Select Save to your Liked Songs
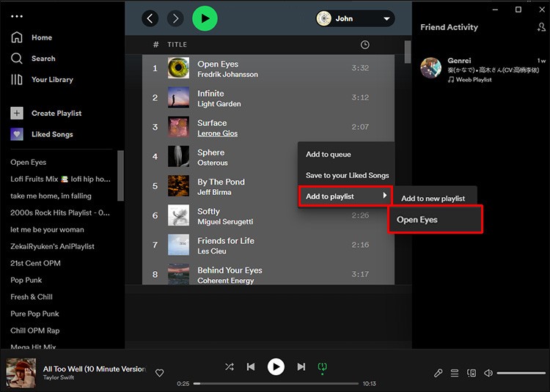Viewport: 550px width, 392px height. point(347,175)
